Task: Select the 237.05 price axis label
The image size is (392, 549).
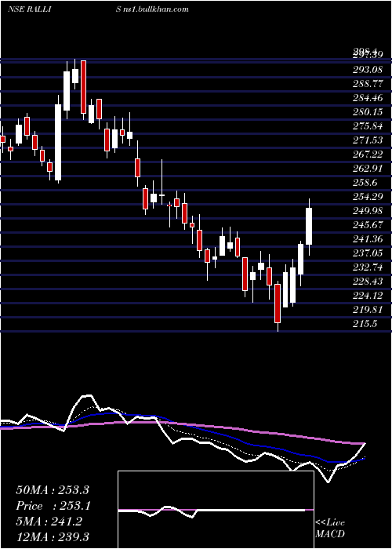Action: pos(367,253)
